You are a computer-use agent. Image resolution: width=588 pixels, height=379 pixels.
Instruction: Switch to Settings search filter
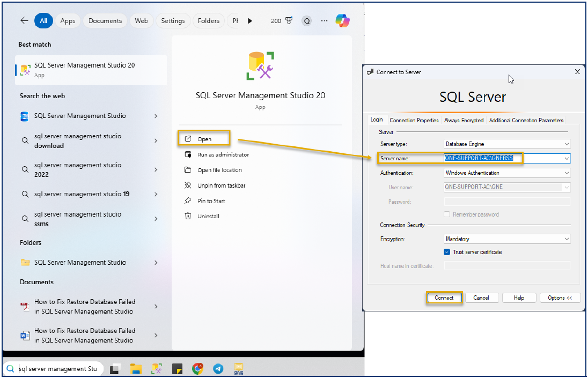[173, 20]
